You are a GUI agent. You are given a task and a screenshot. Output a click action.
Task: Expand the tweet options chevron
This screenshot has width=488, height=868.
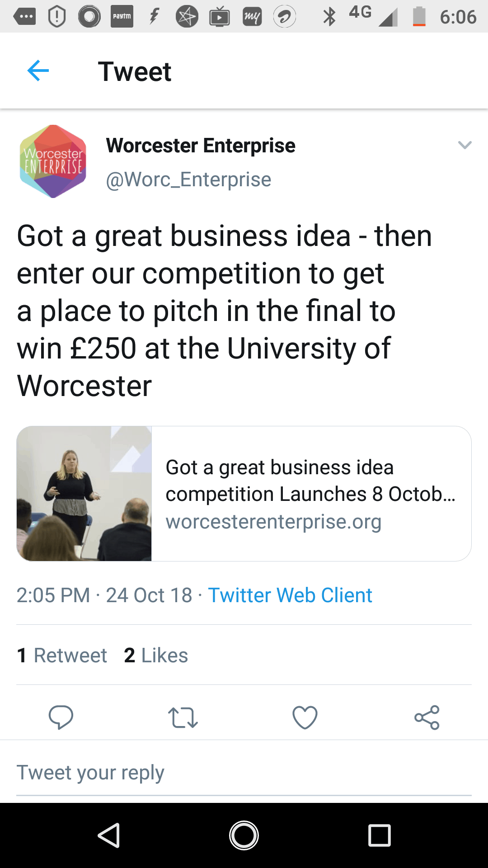tap(465, 145)
